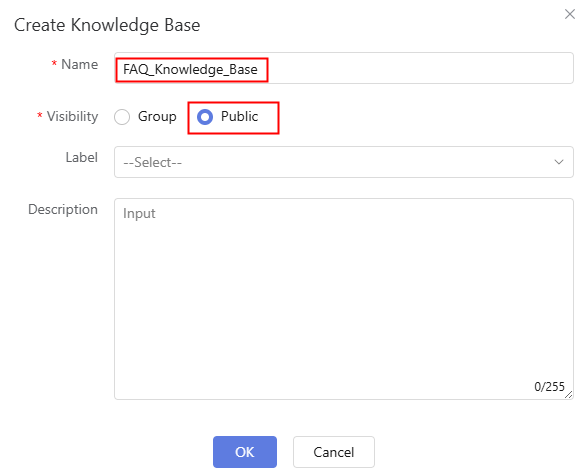Select the Public visibility radio button

pos(205,117)
